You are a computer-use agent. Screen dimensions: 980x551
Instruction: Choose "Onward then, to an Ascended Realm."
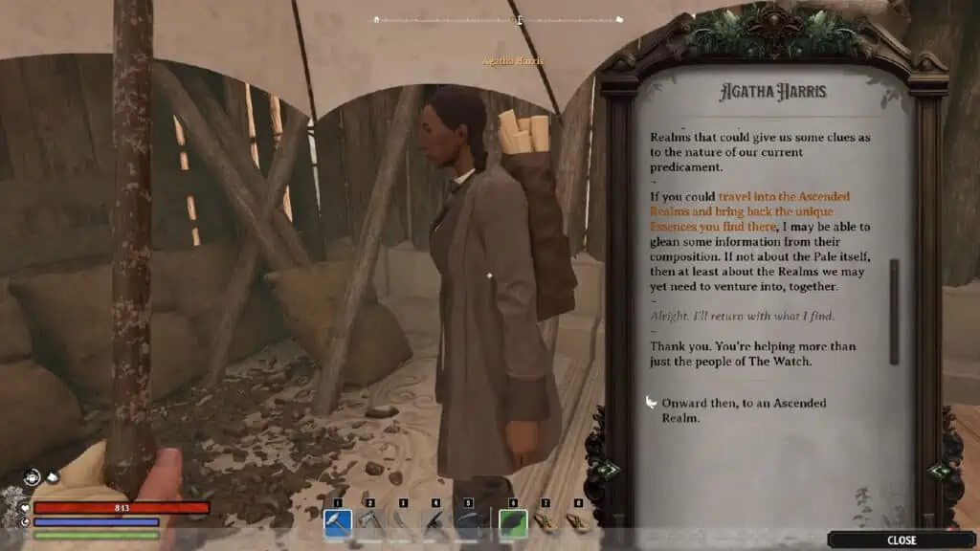[744, 410]
